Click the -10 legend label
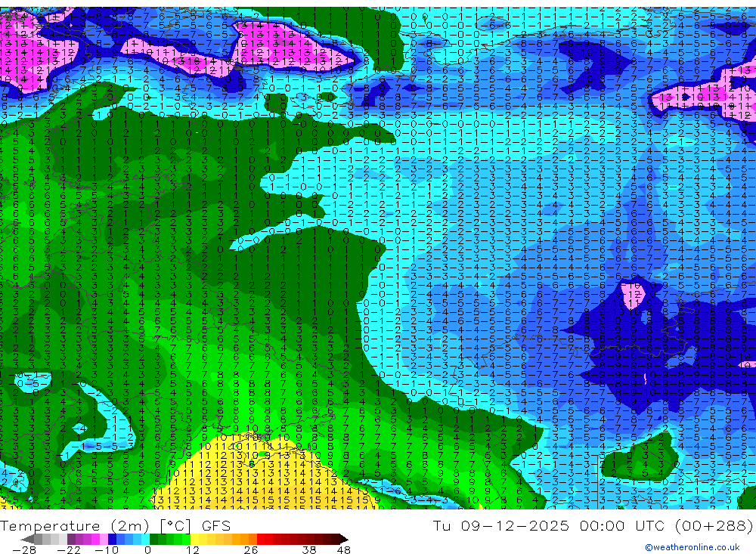756x554 pixels. (107, 550)
